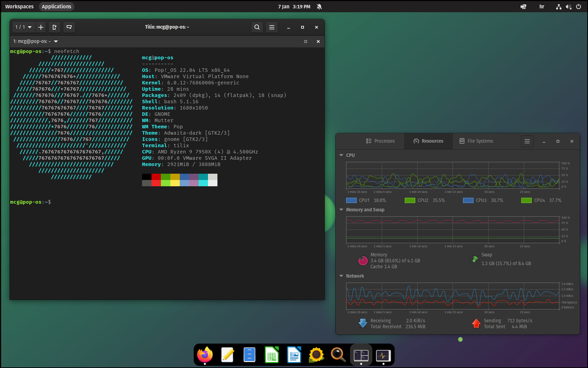Pick CPU3 graph color swatch
The width and height of the screenshot is (588, 368).
[x=468, y=201]
